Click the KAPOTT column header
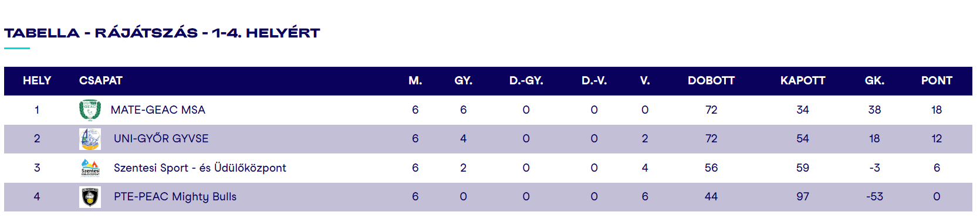980x222 pixels. coord(803,81)
